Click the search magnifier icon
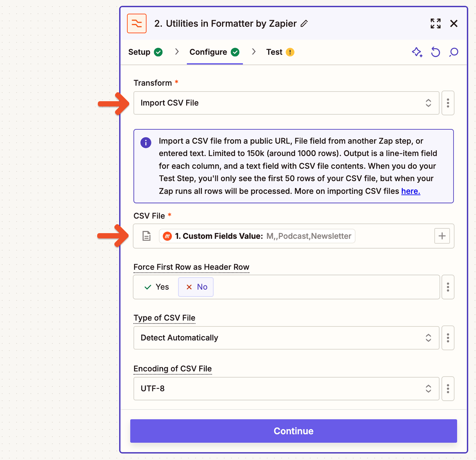Image resolution: width=476 pixels, height=460 pixels. (454, 52)
